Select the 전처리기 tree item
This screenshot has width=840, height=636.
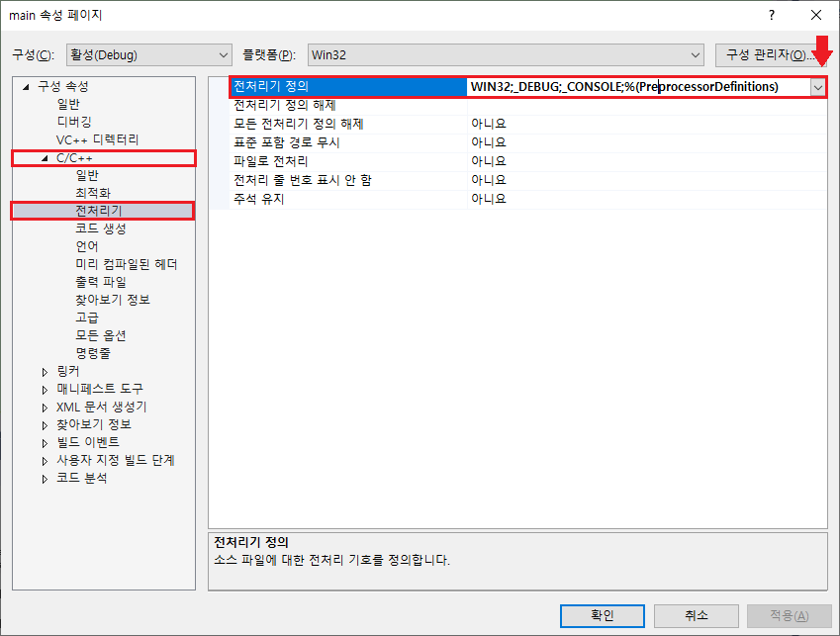pos(99,211)
